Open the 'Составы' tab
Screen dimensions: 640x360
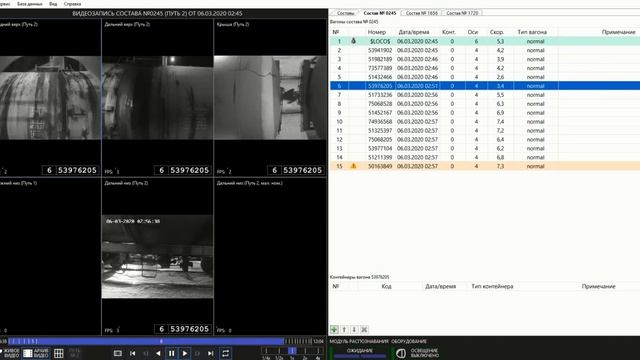point(345,13)
